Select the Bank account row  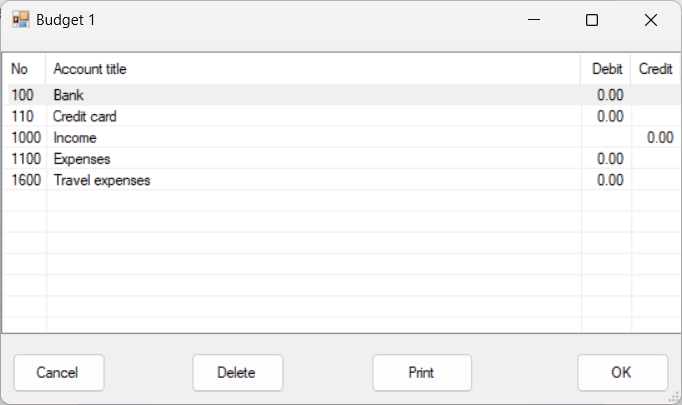(x=344, y=95)
